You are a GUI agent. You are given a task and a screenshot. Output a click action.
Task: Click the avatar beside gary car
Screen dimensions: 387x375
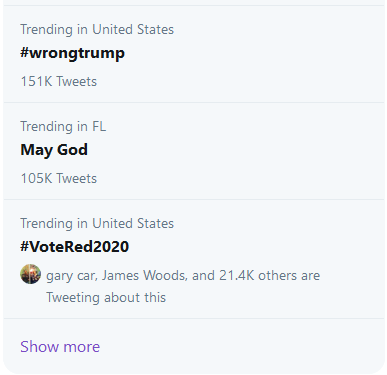tap(30, 274)
